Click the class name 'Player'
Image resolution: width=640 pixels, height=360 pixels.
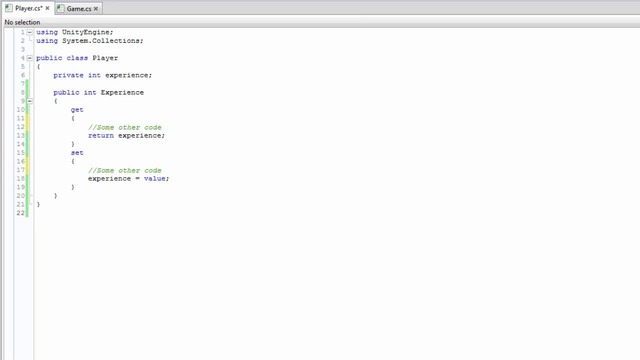pos(105,58)
